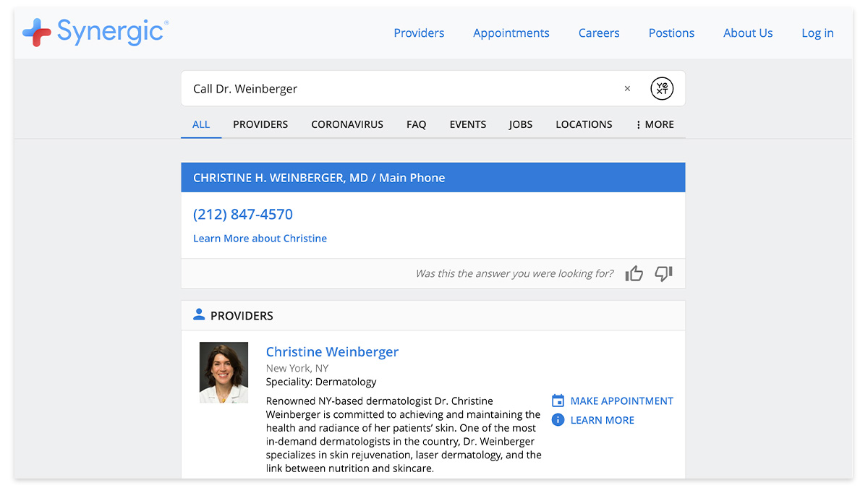Screen dimensions: 868x488
Task: Open Learn More about Christine link
Action: coord(260,239)
